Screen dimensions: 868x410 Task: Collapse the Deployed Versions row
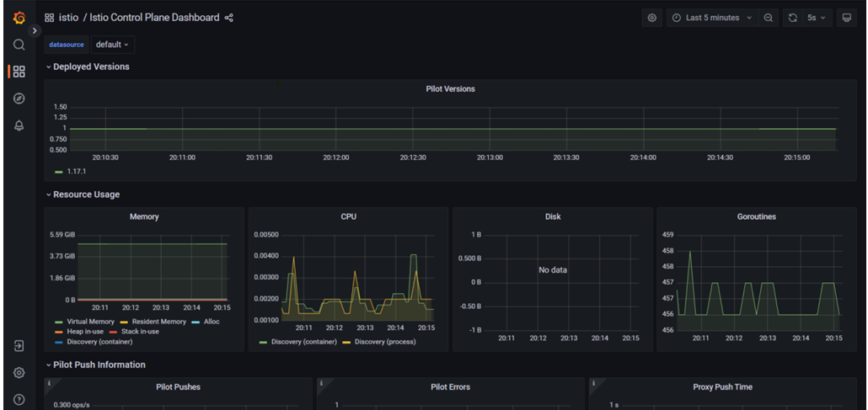pos(88,67)
